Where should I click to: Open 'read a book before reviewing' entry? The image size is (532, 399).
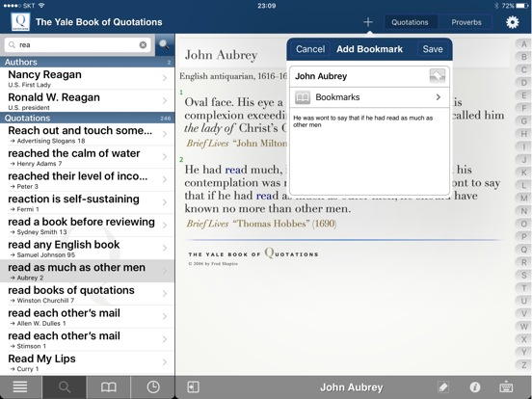point(87,226)
